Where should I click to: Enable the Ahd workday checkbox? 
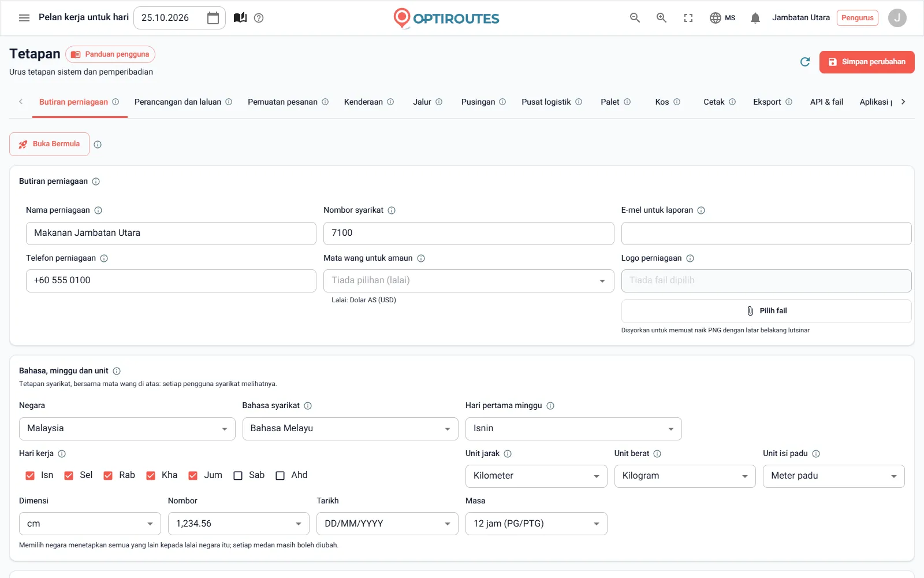tap(280, 476)
